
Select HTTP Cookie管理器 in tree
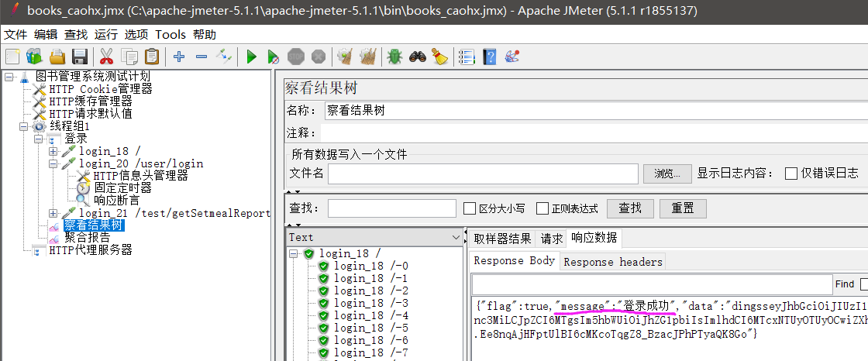[100, 88]
